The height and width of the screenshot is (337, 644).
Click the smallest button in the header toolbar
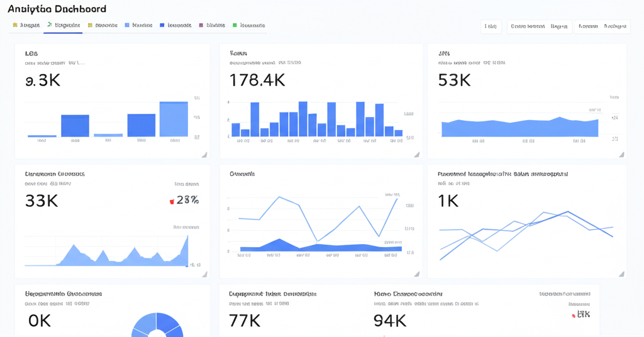coord(491,26)
